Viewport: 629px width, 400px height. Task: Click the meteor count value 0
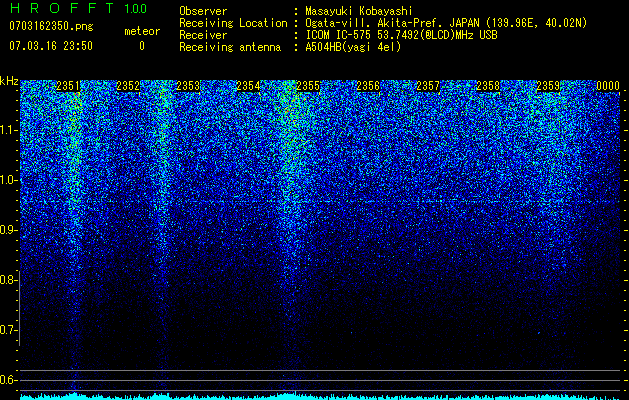tap(142, 46)
